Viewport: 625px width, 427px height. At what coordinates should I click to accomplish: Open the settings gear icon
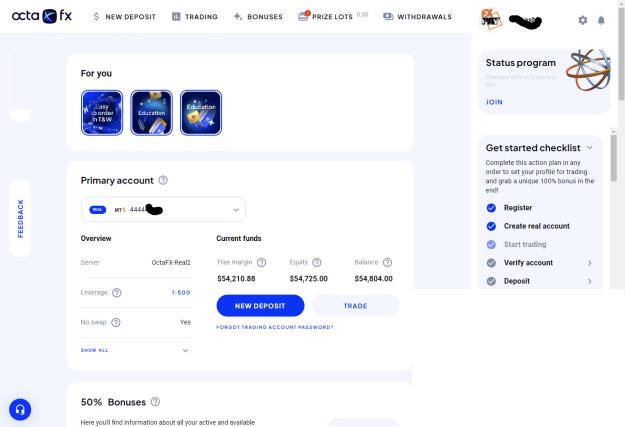[x=583, y=20]
